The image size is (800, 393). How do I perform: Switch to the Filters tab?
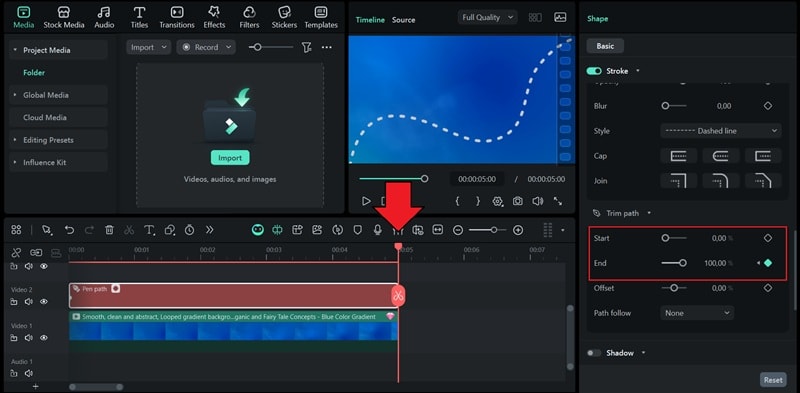[x=249, y=17]
